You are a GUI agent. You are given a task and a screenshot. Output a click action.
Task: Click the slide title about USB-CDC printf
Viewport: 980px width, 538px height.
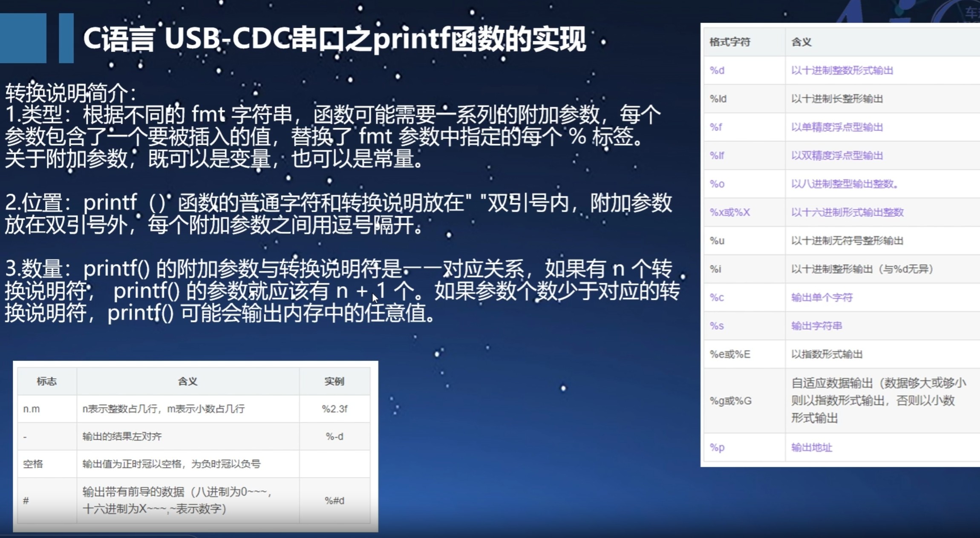tap(337, 40)
